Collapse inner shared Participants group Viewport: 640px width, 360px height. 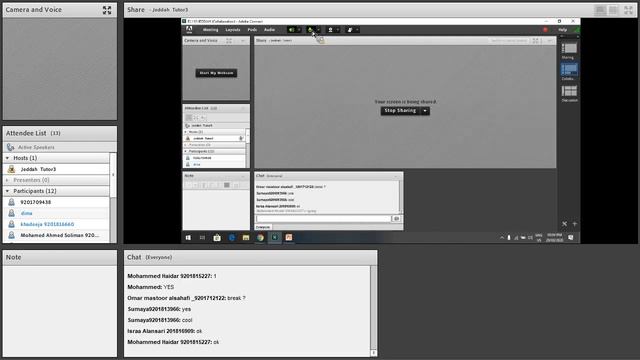click(x=186, y=151)
